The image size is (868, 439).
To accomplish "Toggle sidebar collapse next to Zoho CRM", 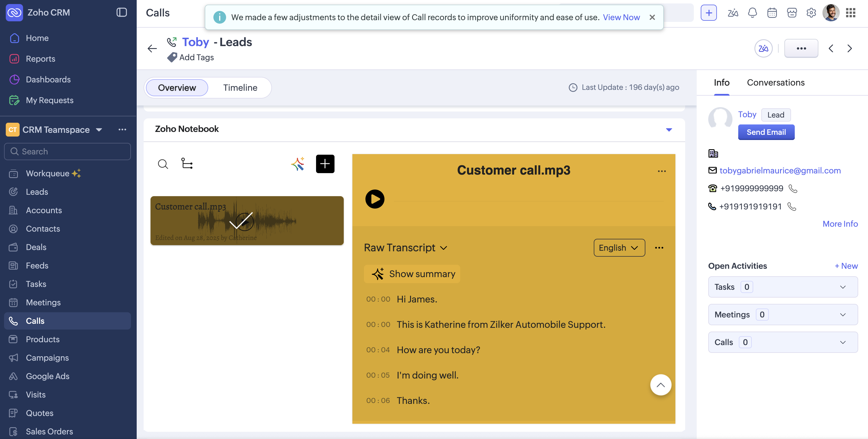I will pyautogui.click(x=121, y=12).
